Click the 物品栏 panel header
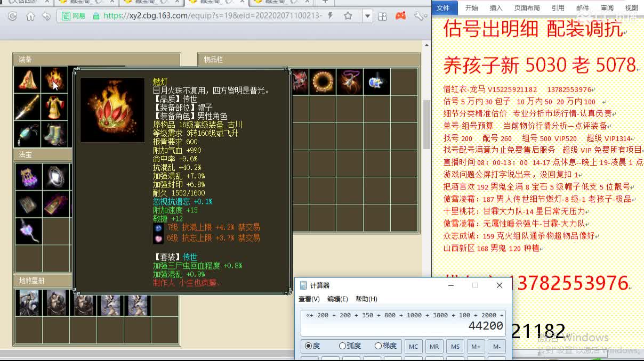 coord(309,60)
